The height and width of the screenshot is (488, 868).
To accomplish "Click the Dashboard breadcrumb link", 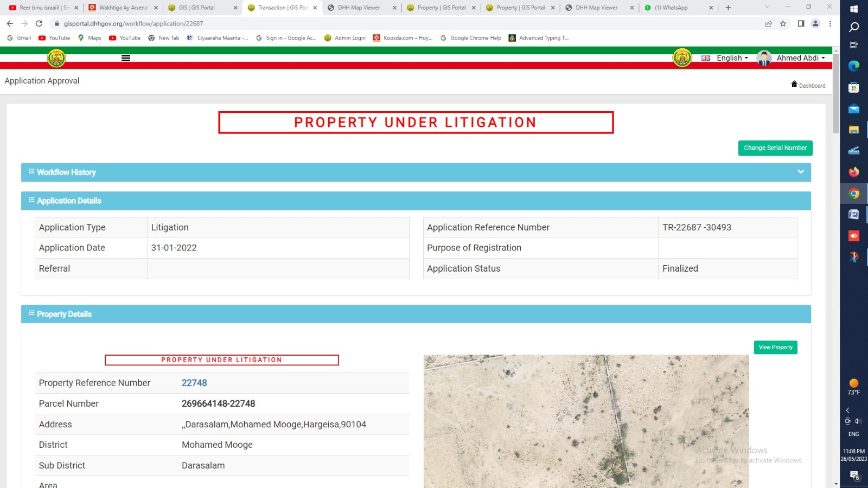I will point(812,86).
